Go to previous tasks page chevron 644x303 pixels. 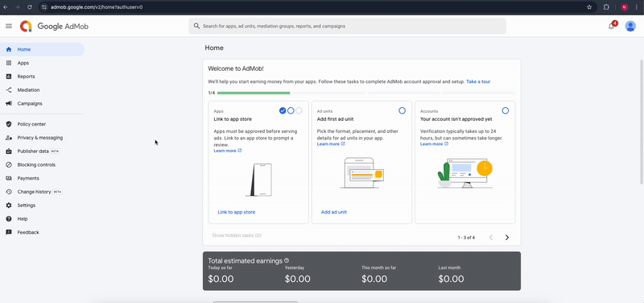pos(491,237)
